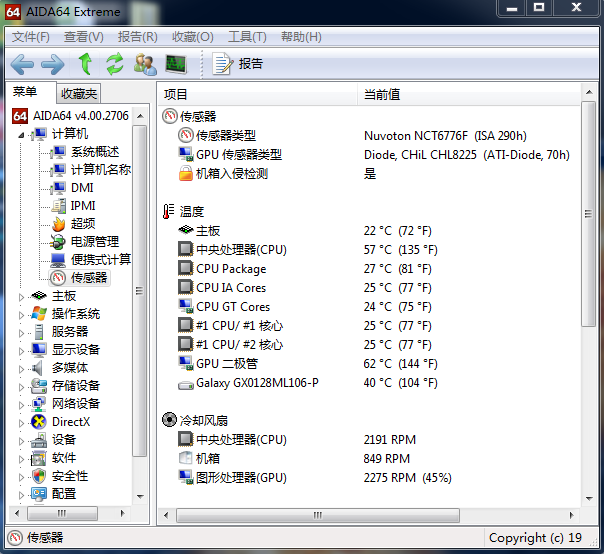Collapse the 计算机 tree node
This screenshot has height=554, width=604.
pyautogui.click(x=21, y=135)
